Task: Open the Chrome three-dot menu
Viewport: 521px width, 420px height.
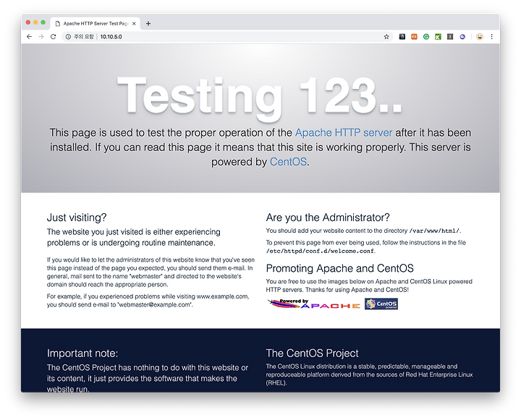Action: coord(492,37)
